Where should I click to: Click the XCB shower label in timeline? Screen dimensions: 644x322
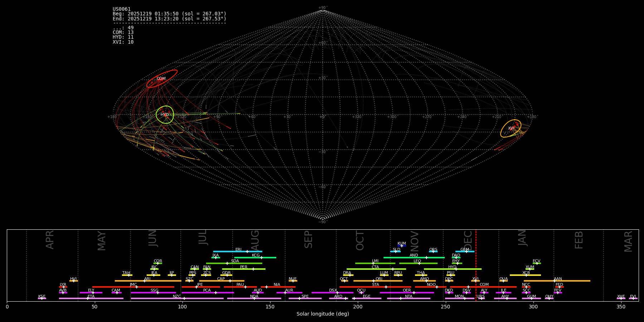(x=526, y=273)
